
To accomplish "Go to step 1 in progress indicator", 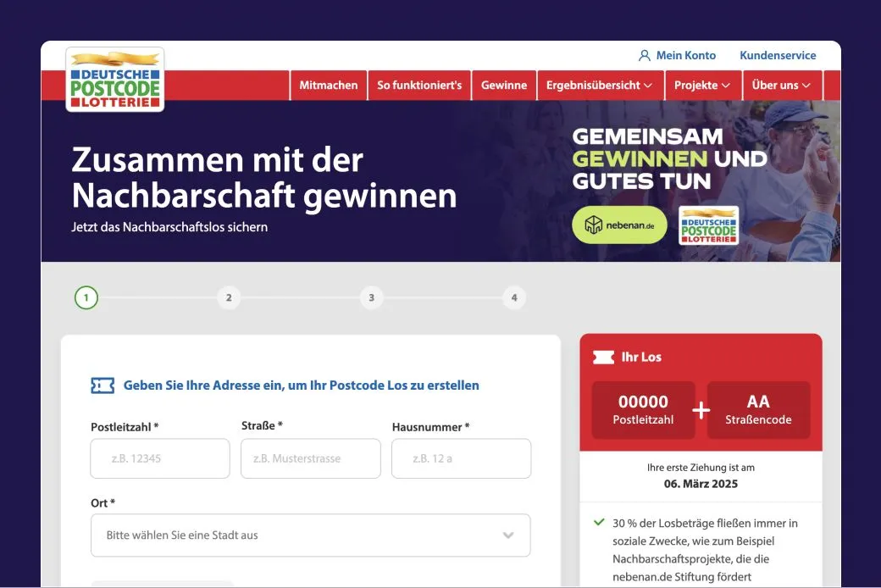I will click(x=86, y=297).
